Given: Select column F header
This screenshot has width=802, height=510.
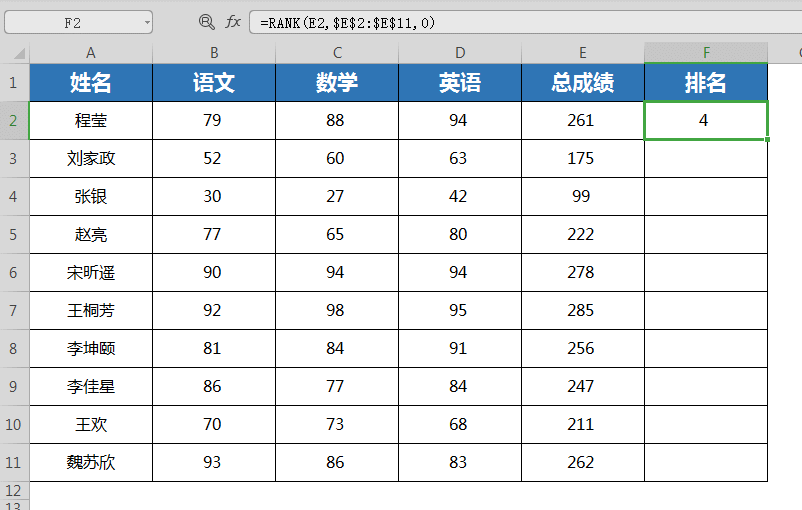Looking at the screenshot, I should [706, 53].
